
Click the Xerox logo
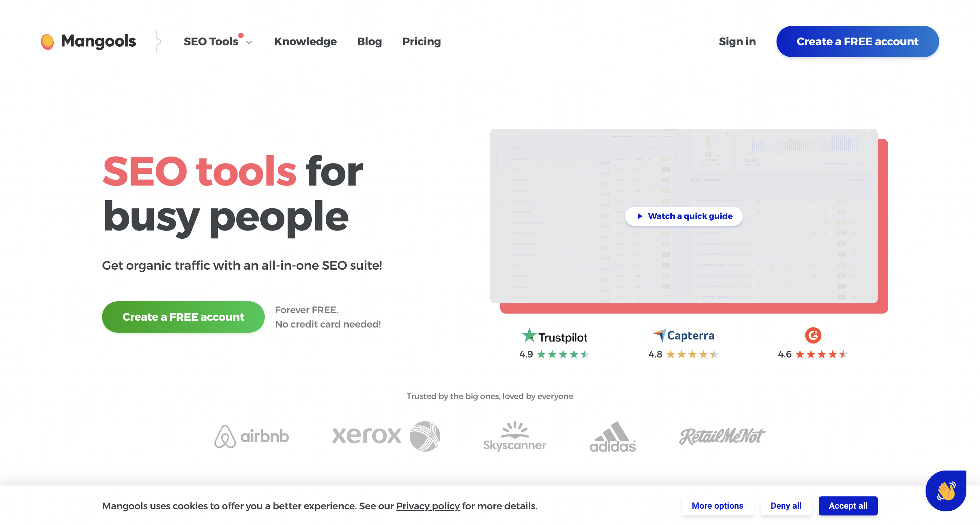pyautogui.click(x=386, y=436)
